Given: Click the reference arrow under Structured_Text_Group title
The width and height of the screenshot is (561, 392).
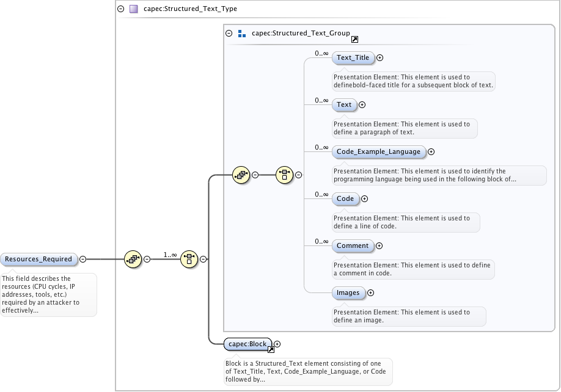Looking at the screenshot, I should click(x=354, y=40).
